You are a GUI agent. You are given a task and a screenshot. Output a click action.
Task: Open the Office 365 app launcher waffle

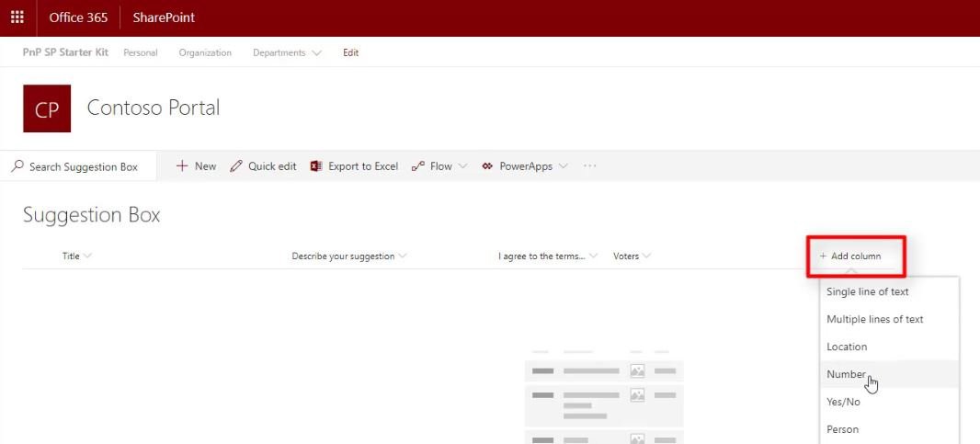(17, 17)
